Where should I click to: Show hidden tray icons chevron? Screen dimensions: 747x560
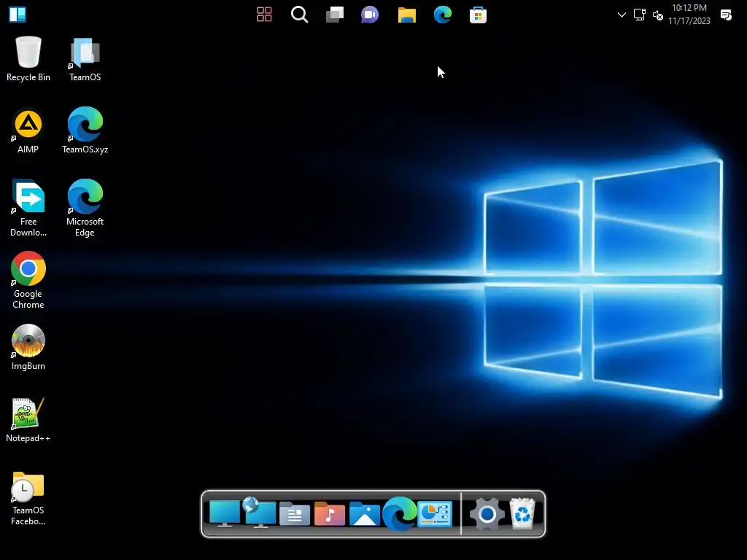(x=622, y=15)
